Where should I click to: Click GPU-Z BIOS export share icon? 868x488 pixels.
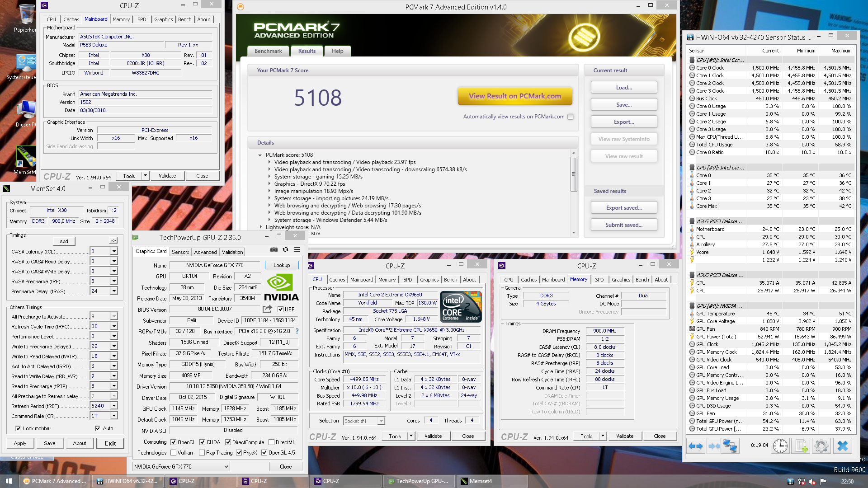coord(268,309)
